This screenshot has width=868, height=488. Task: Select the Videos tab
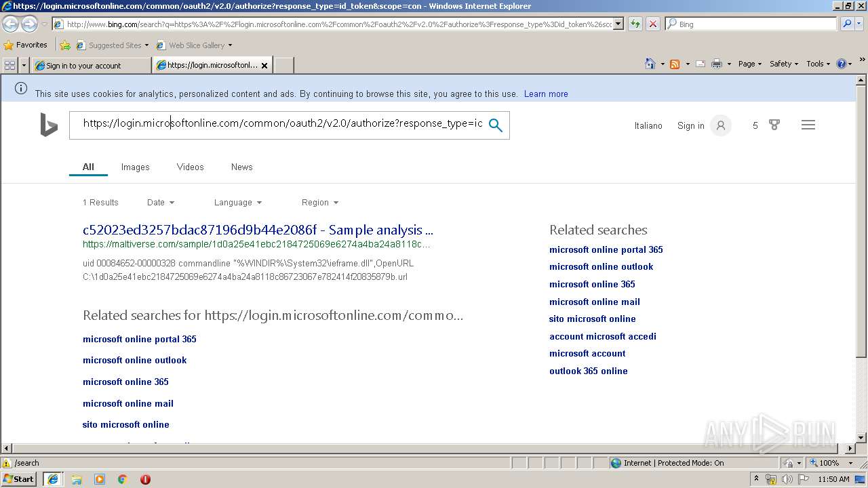click(190, 167)
